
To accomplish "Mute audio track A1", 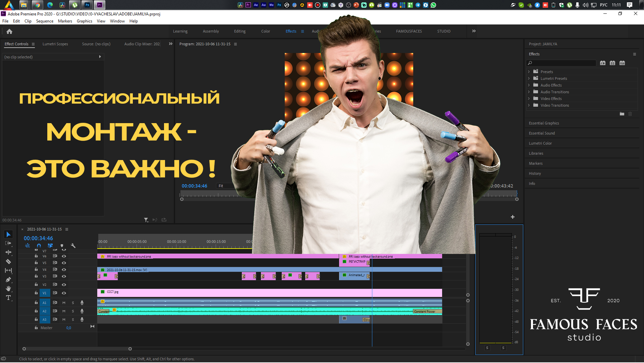I will [64, 303].
